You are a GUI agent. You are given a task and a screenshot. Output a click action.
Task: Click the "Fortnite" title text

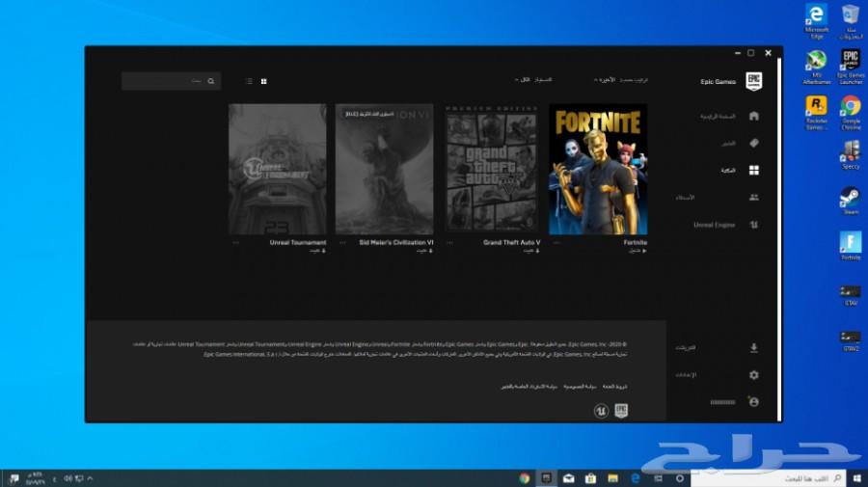tap(635, 242)
